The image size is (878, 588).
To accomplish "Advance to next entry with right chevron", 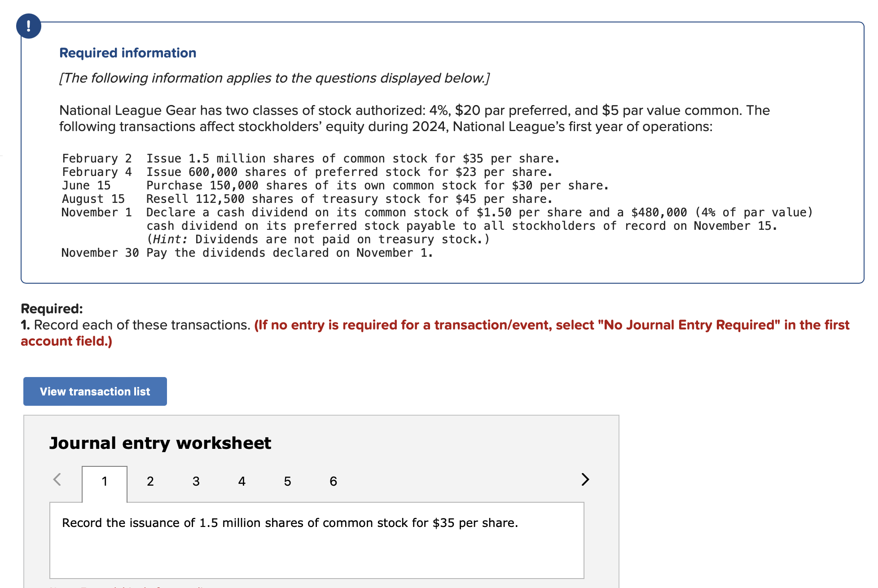I will point(584,479).
